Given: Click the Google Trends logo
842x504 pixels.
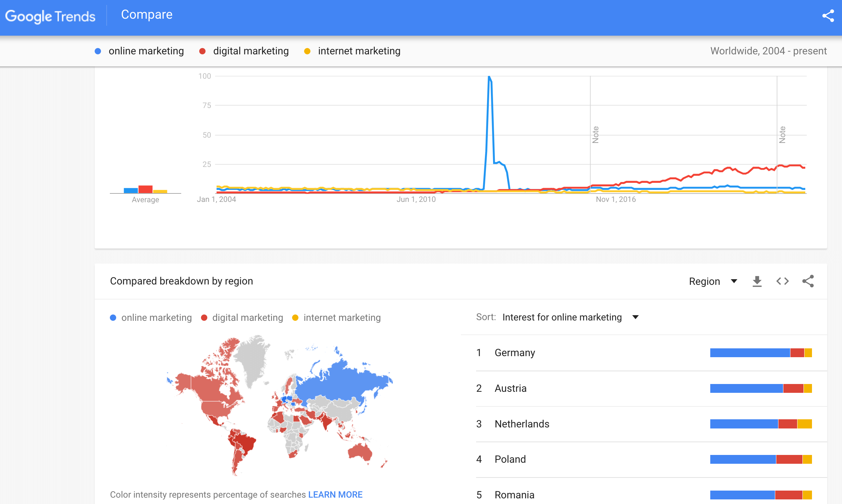Looking at the screenshot, I should tap(50, 16).
